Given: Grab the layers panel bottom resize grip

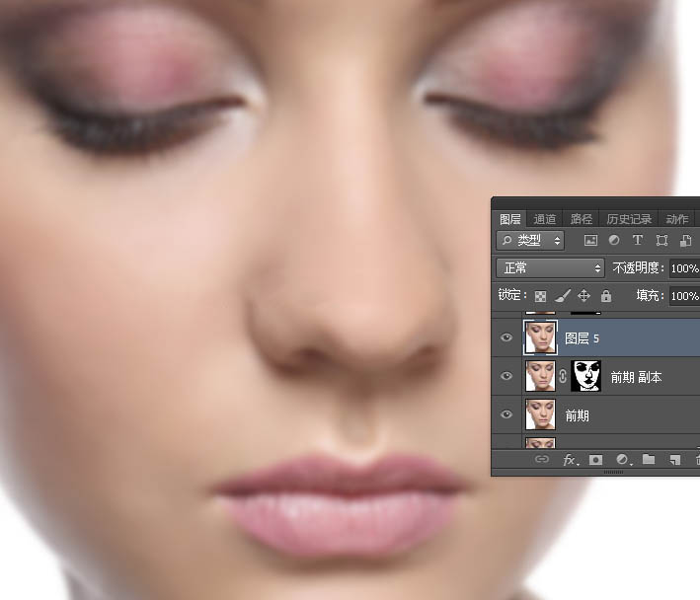Looking at the screenshot, I should (x=613, y=472).
